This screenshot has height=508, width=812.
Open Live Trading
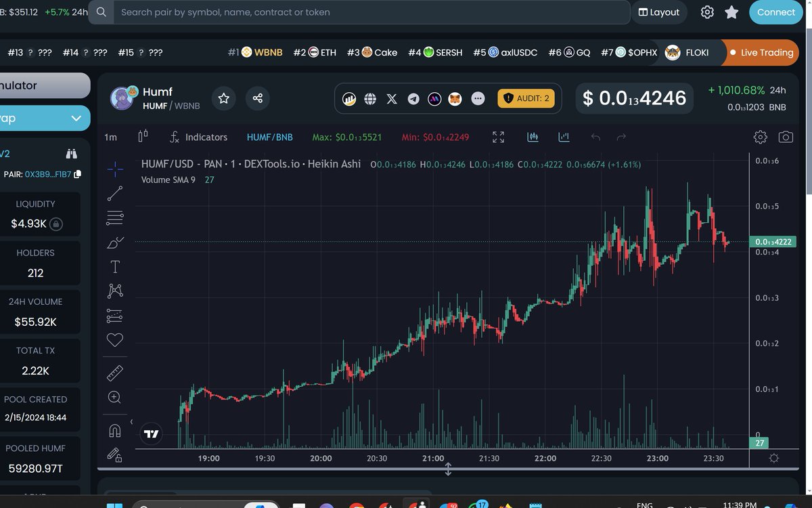(x=762, y=52)
